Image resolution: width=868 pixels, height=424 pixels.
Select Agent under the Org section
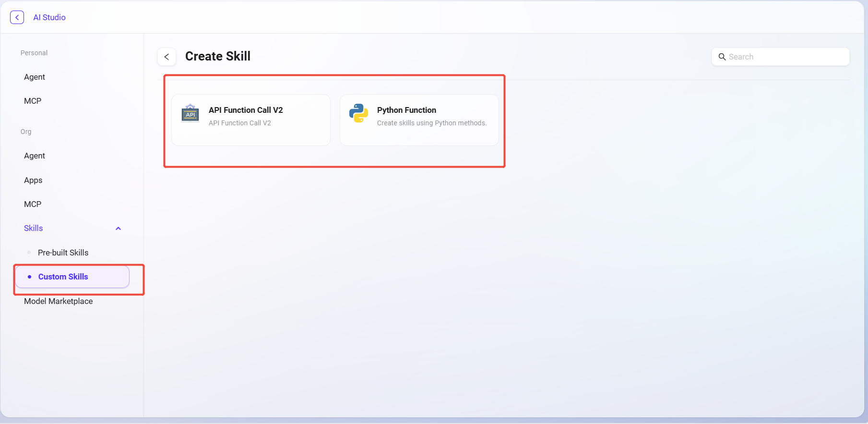[x=35, y=156]
